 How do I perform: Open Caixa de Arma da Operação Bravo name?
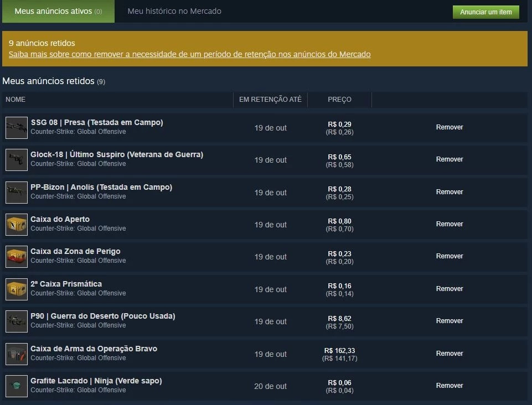coord(94,349)
